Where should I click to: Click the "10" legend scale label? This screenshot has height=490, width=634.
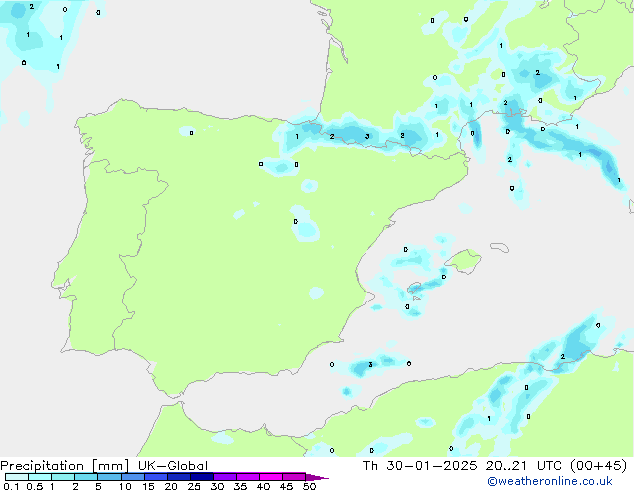[x=125, y=486]
